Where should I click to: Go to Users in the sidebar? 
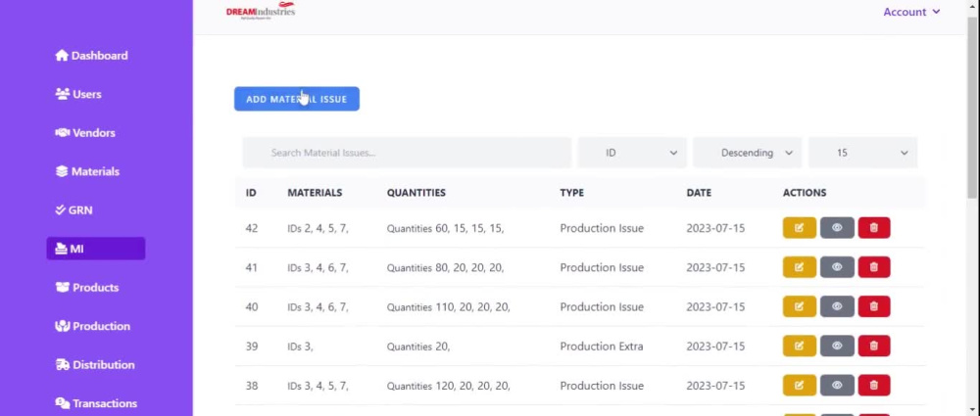tap(78, 94)
